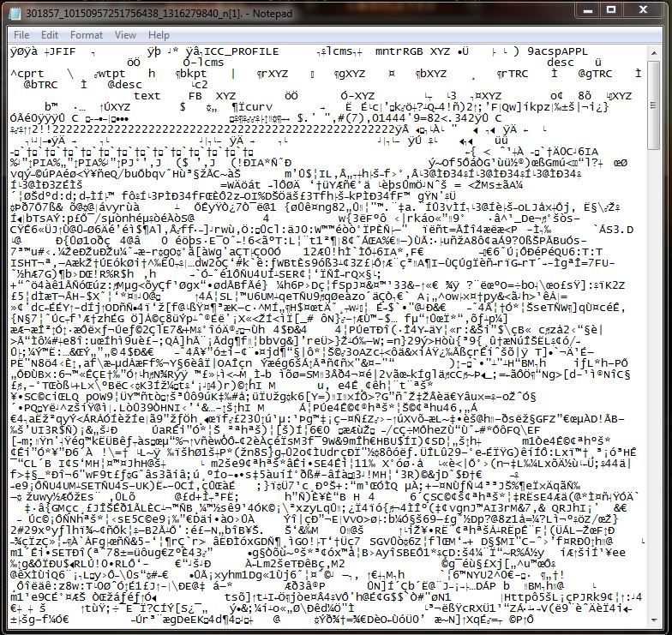Click on the '@desc' text
This screenshot has height=635, width=672.
pyautogui.click(x=125, y=85)
